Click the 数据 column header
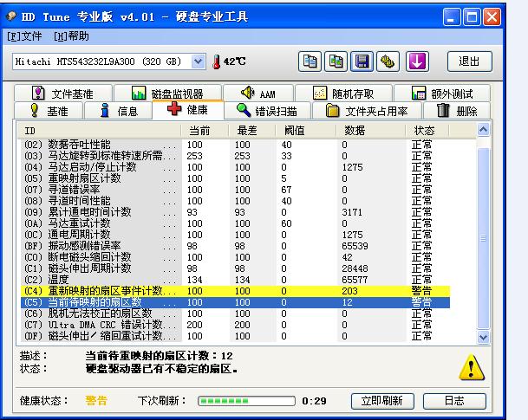The height and width of the screenshot is (420, 528). (x=370, y=131)
